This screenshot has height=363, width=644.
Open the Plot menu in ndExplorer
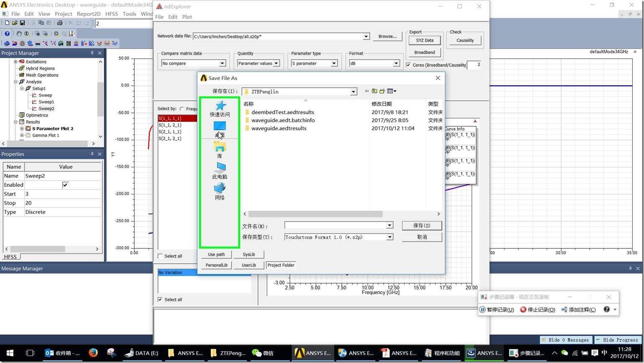[x=187, y=17]
